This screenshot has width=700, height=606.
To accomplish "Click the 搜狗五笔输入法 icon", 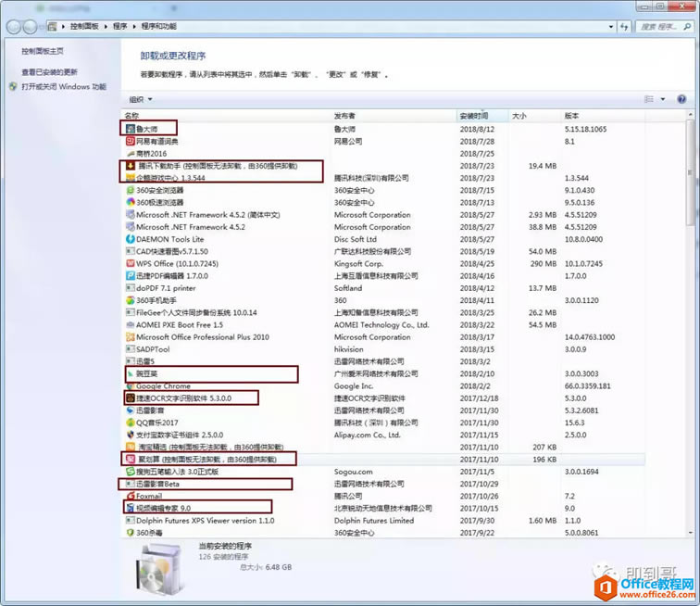I will coord(130,472).
